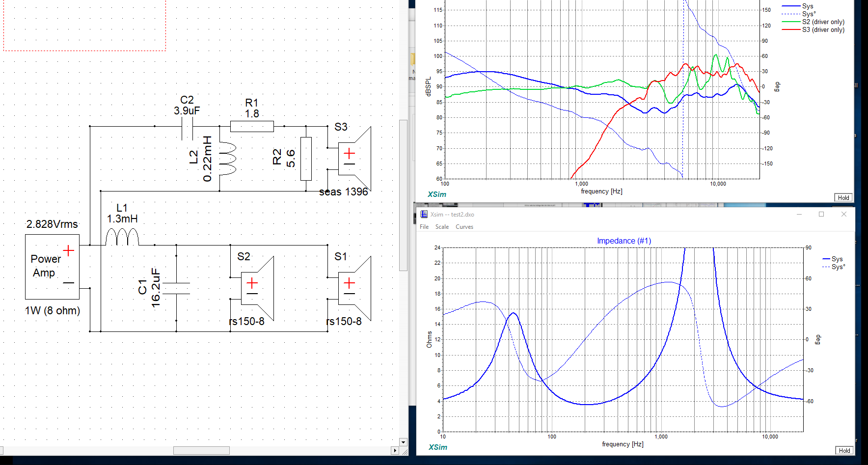Select the R2 5.6 ohm resistor
The height and width of the screenshot is (465, 868).
pos(306,159)
